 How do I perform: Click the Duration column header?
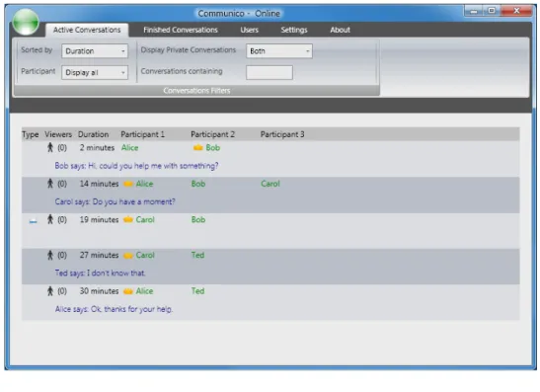coord(94,134)
